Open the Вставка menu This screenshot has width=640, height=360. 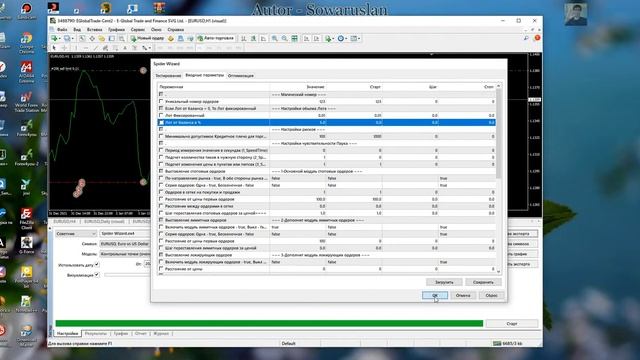click(x=94, y=30)
